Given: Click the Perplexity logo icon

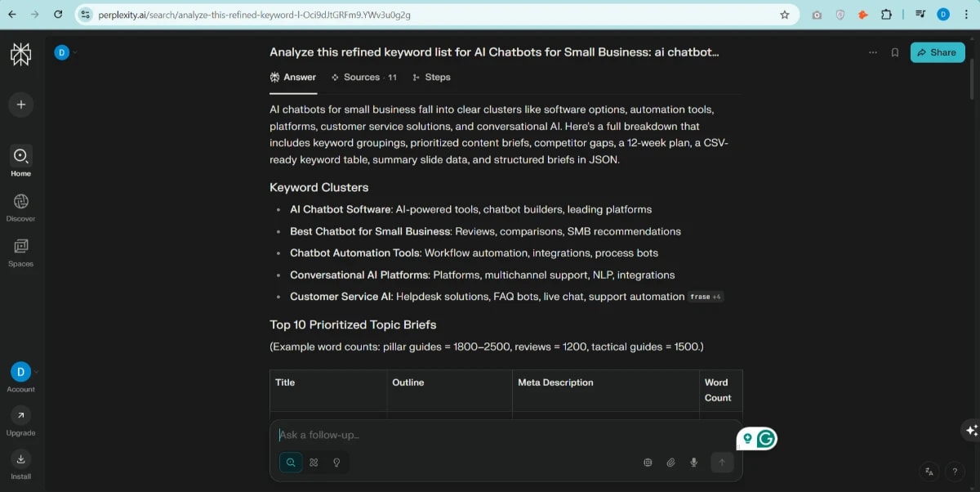Looking at the screenshot, I should click(x=20, y=53).
